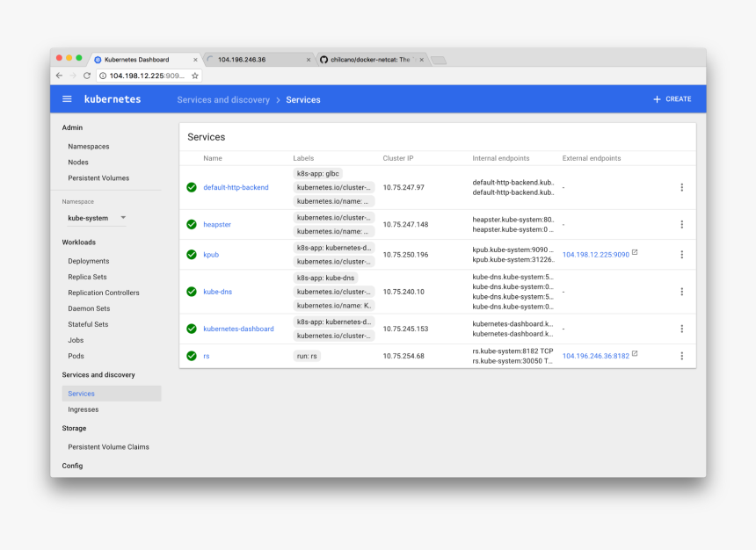Viewport: 756px width, 550px height.
Task: Select Pods in the Workloads sidebar
Action: click(x=76, y=356)
